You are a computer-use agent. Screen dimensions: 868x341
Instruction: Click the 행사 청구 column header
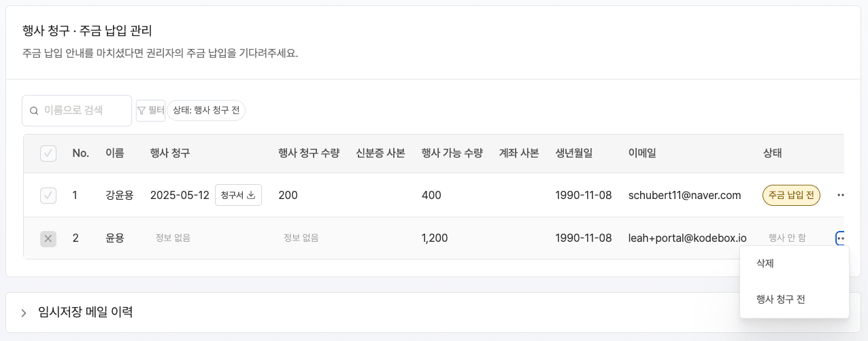click(169, 154)
